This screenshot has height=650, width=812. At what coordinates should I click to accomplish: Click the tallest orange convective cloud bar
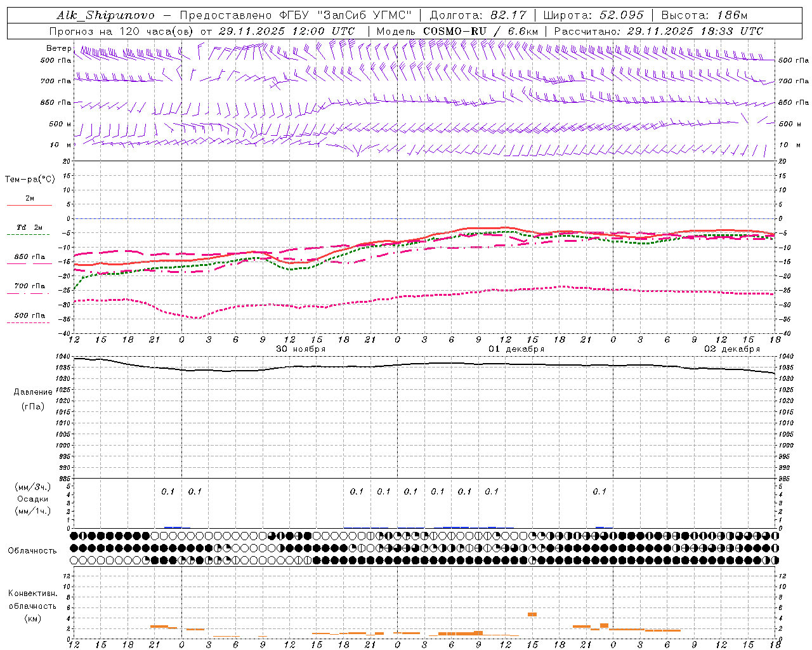pos(532,614)
